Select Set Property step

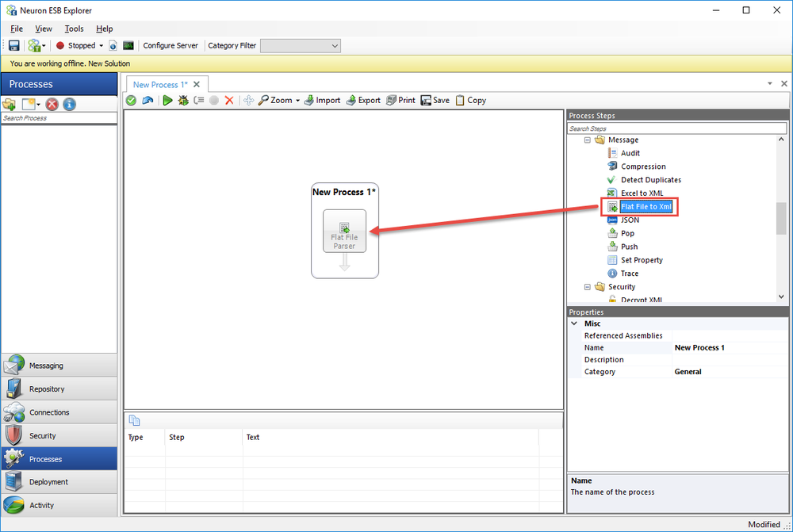point(642,260)
